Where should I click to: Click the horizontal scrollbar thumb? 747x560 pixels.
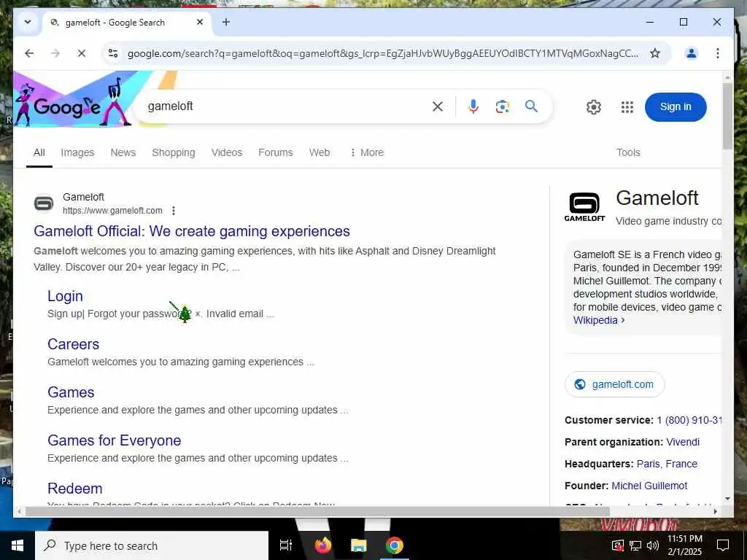point(317,511)
